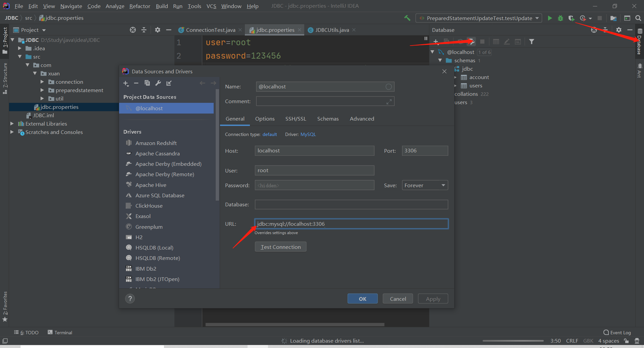Open the run configuration dropdown
The width and height of the screenshot is (644, 348).
point(479,18)
